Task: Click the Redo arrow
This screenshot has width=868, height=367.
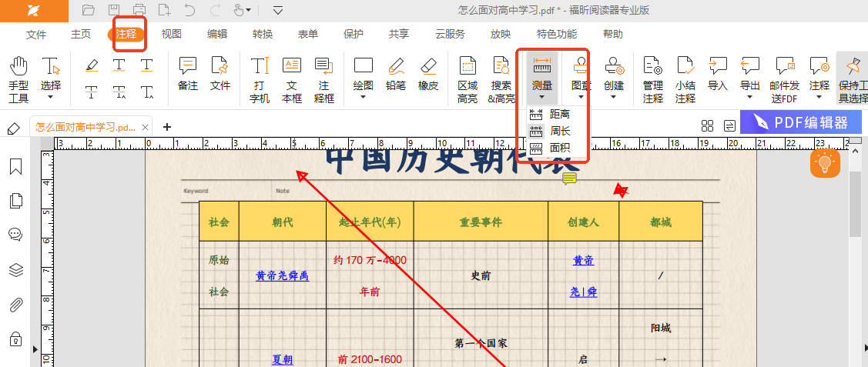Action: [x=215, y=10]
